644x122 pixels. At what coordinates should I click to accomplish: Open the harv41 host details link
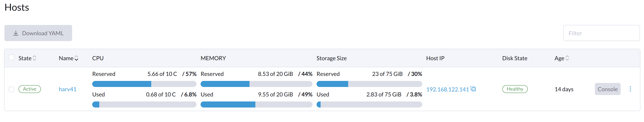67,89
